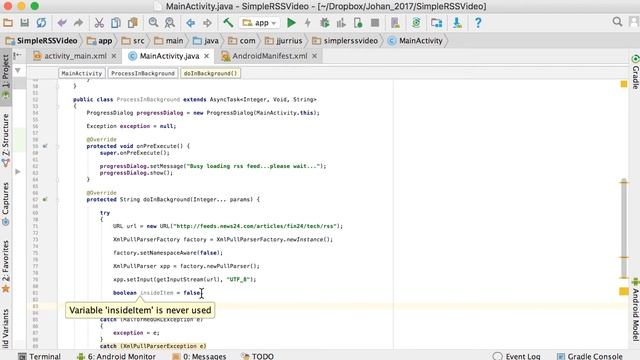Viewport: 640px width, 360px height.
Task: Click the Synchronize refresh icon
Action: click(41, 23)
